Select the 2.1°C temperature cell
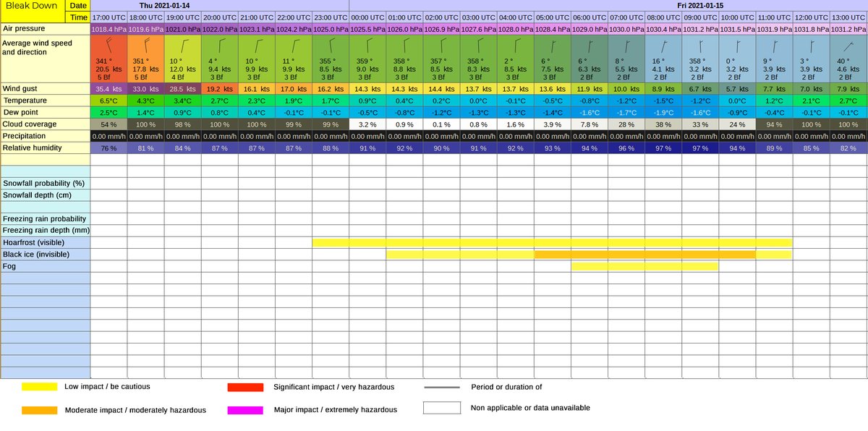 click(x=811, y=101)
